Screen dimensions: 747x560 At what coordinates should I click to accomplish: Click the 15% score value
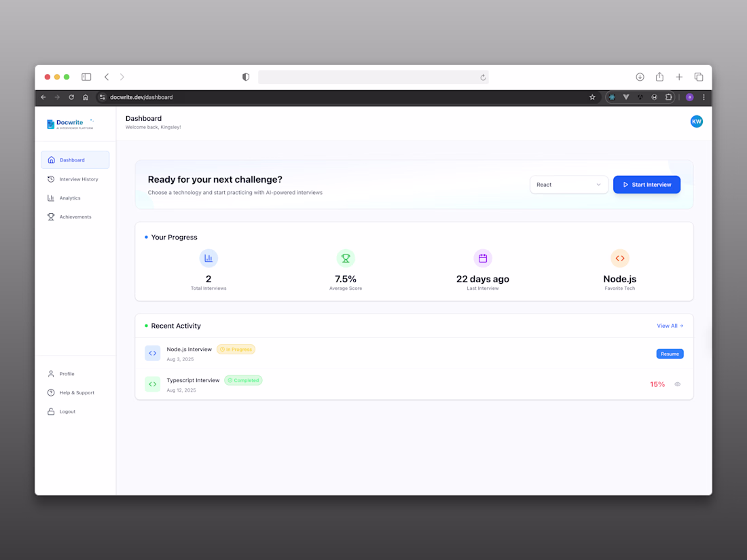click(x=657, y=384)
